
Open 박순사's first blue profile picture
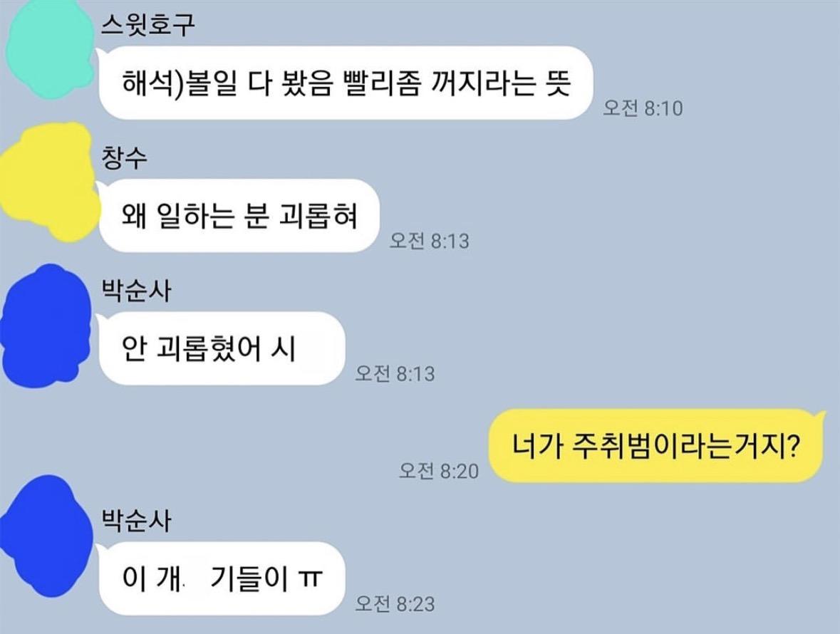tap(46, 325)
